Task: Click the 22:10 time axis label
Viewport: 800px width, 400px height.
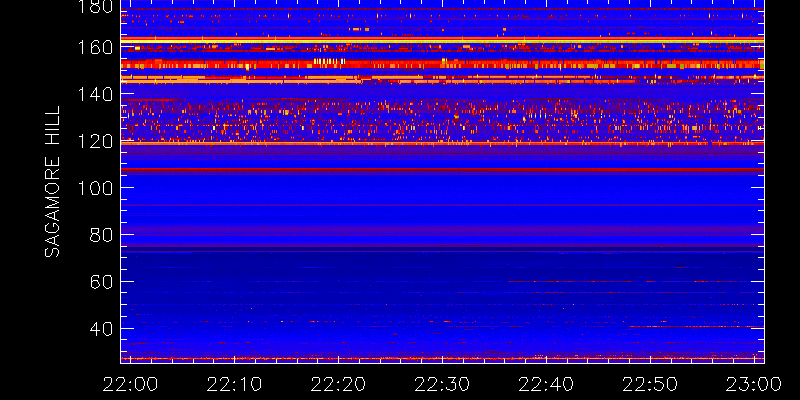Action: [x=234, y=384]
